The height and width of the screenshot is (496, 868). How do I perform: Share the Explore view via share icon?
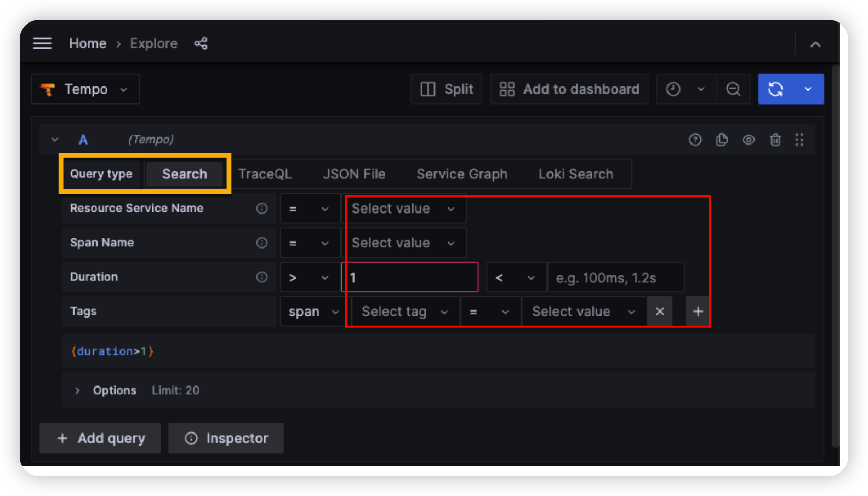tap(201, 43)
